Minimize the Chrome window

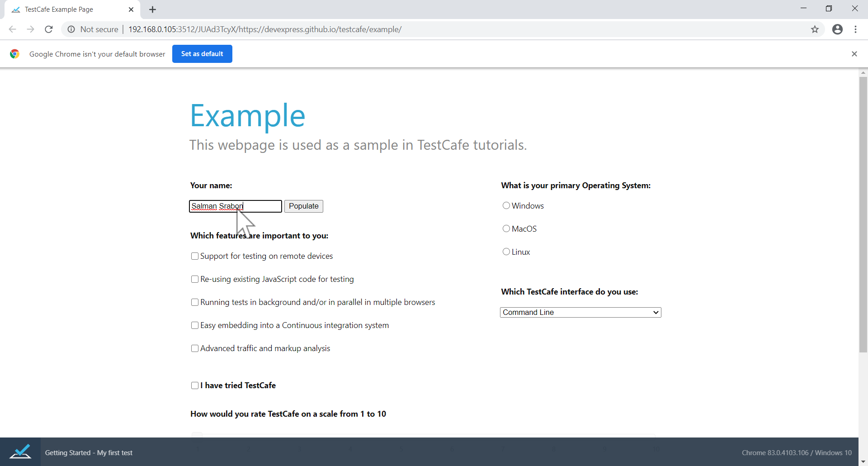803,8
